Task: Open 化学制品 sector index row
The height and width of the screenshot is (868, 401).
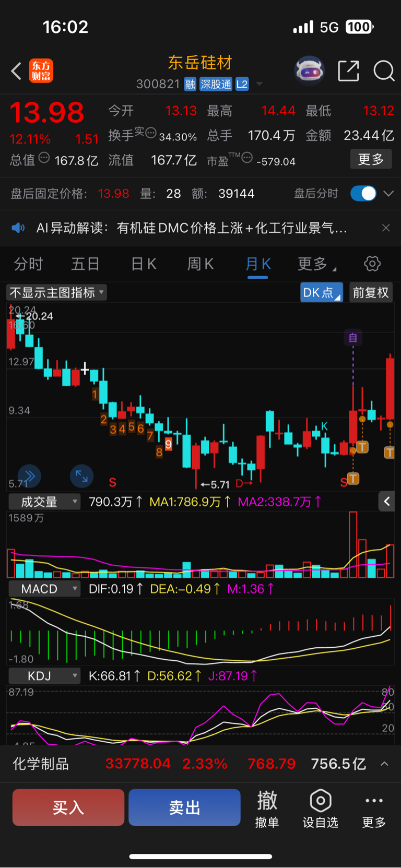Action: (200, 764)
